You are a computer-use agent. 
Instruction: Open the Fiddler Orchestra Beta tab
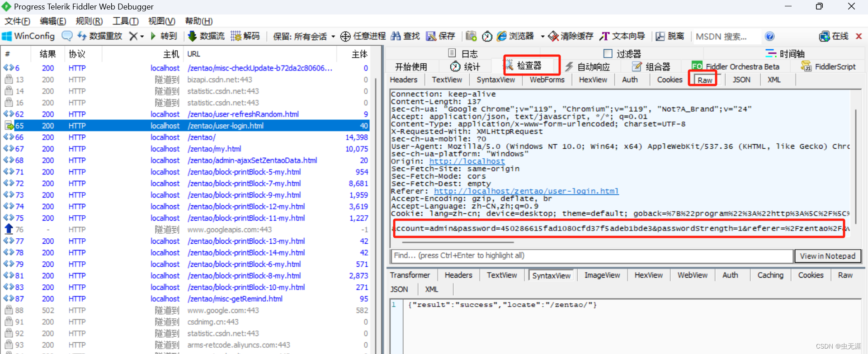pos(736,66)
